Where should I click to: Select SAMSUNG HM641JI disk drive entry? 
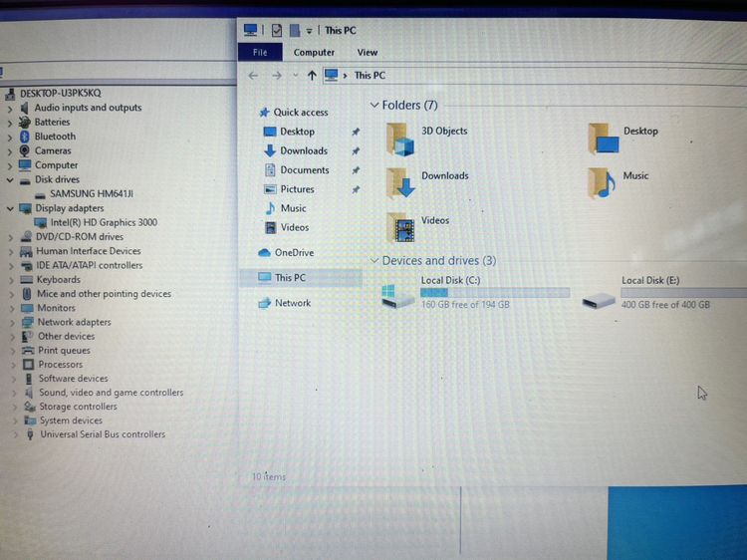coord(92,194)
